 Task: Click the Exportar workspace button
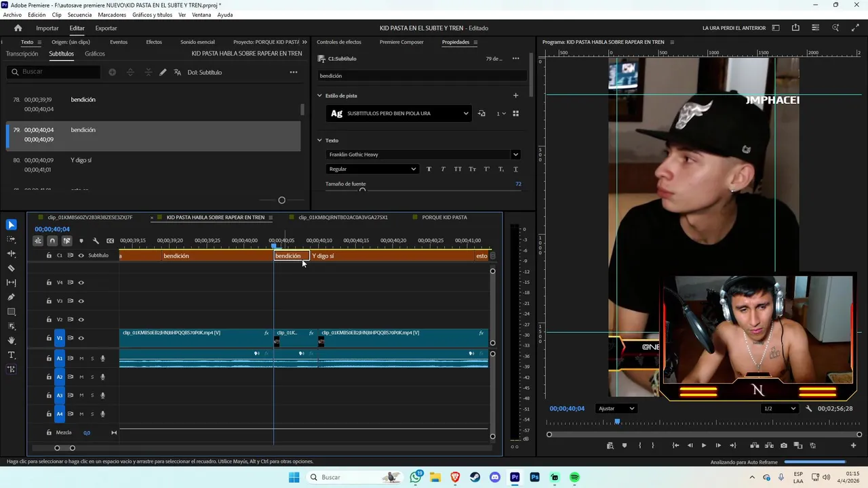[106, 28]
